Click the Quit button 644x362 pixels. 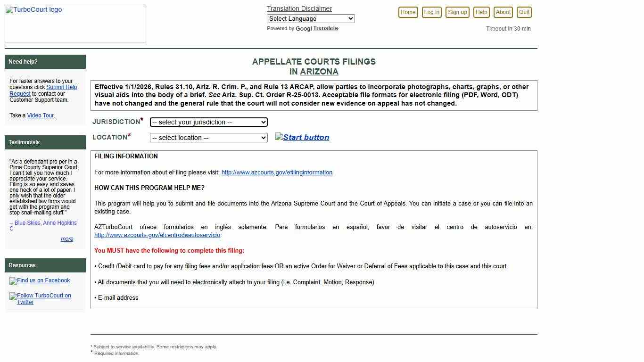pos(524,12)
